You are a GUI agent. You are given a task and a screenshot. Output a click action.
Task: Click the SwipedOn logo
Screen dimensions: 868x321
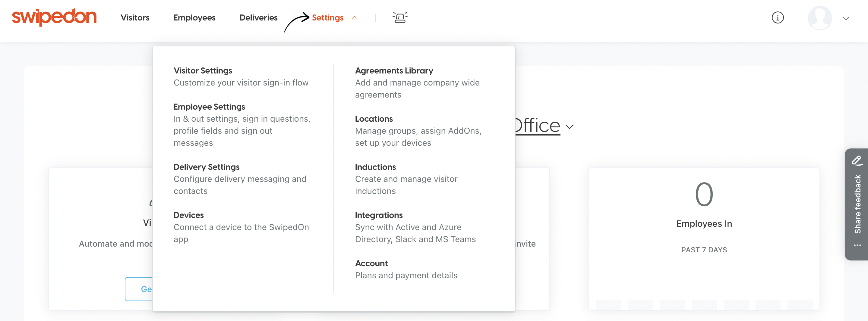[54, 17]
